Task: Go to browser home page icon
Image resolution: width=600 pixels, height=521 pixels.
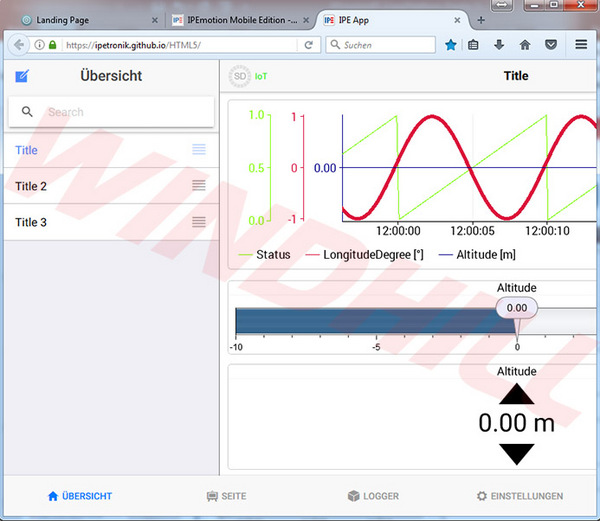Action: [525, 45]
